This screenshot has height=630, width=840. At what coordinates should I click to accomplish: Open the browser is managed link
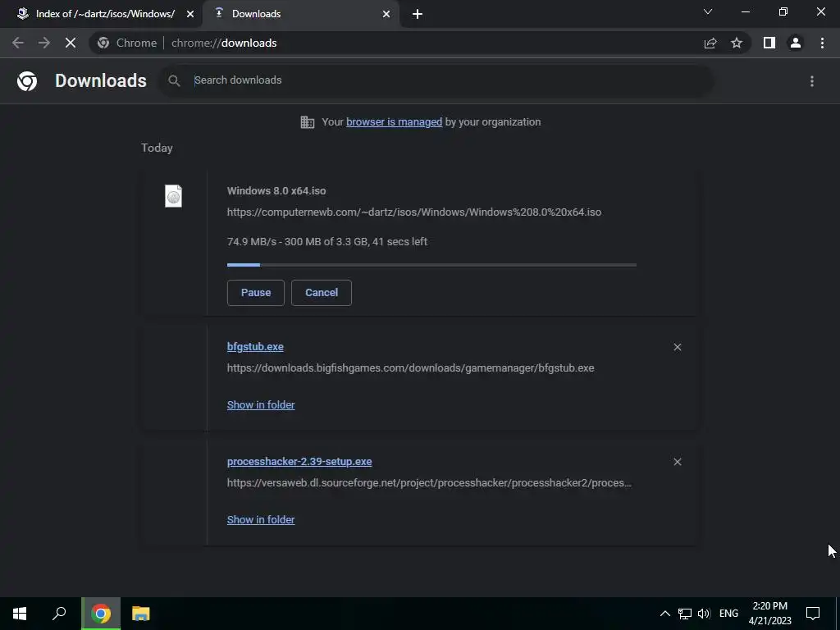click(x=395, y=122)
